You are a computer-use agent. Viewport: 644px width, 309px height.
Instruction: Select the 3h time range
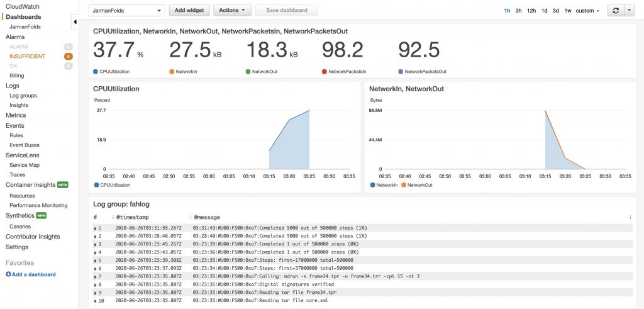518,11
